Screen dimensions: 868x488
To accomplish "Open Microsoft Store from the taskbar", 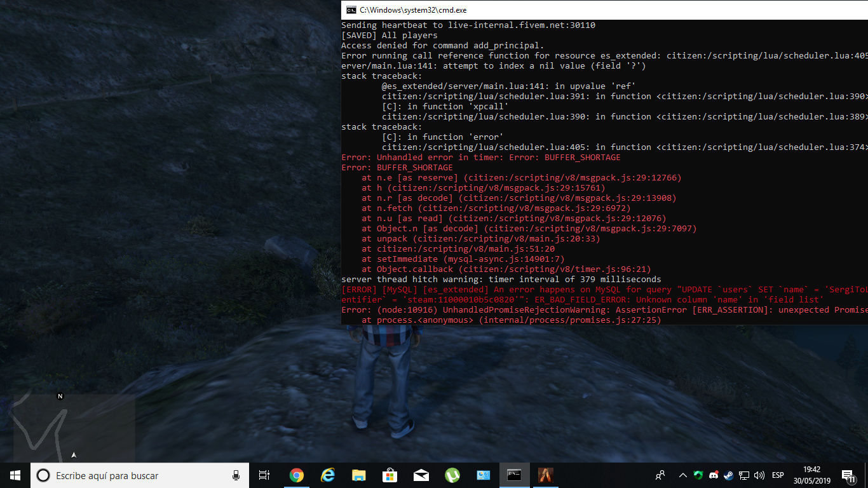I will tap(390, 475).
